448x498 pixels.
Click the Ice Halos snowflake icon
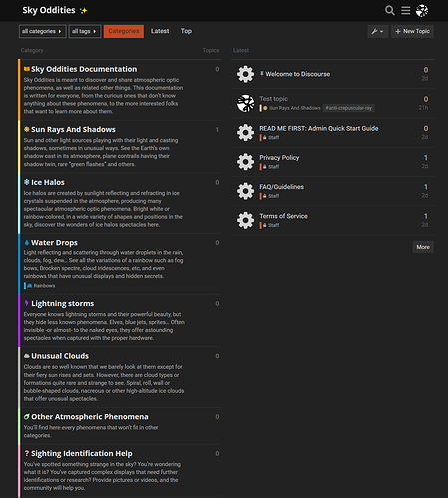point(27,182)
